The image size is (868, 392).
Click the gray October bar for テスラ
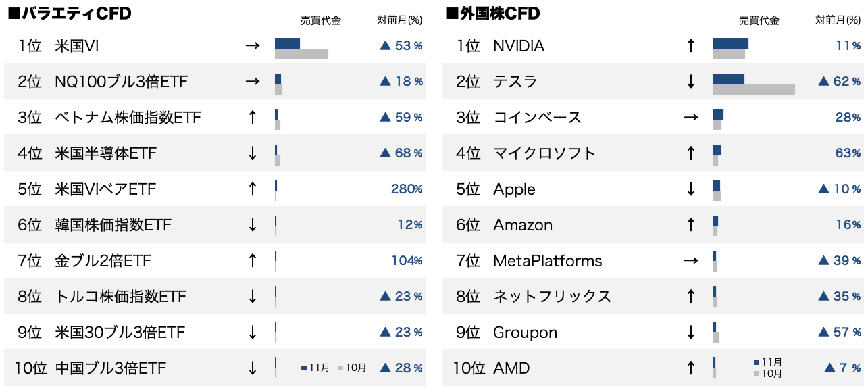click(x=754, y=89)
